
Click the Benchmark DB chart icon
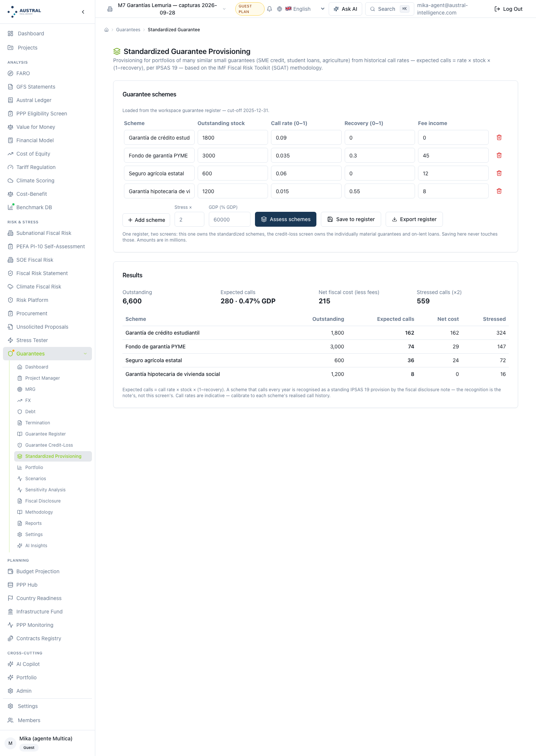coord(10,207)
